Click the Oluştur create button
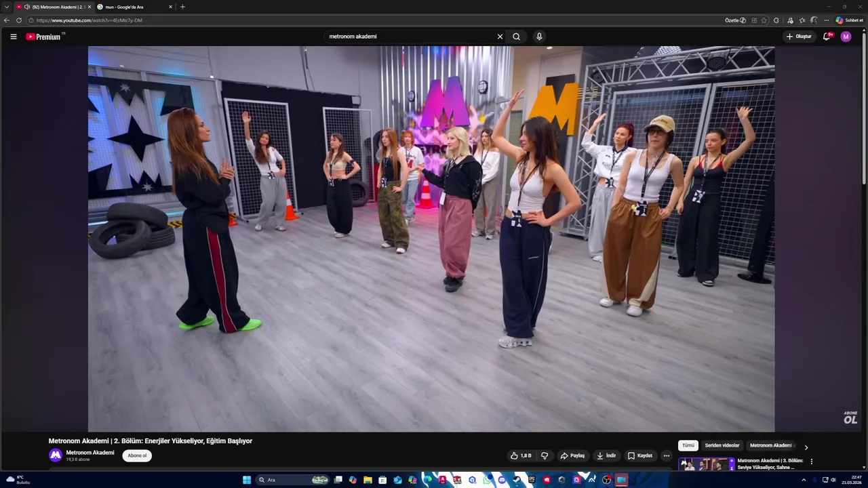 point(800,37)
